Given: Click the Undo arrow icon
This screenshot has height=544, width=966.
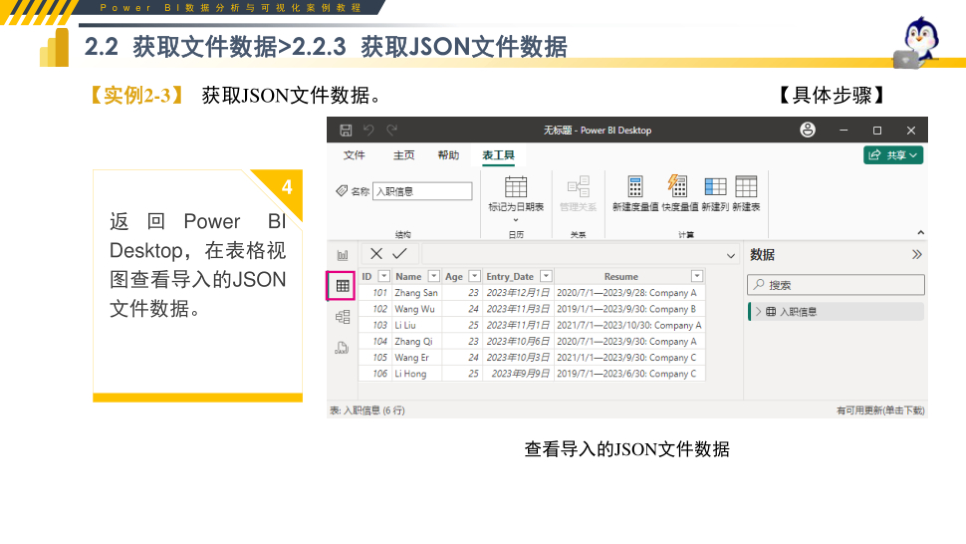Looking at the screenshot, I should point(368,130).
